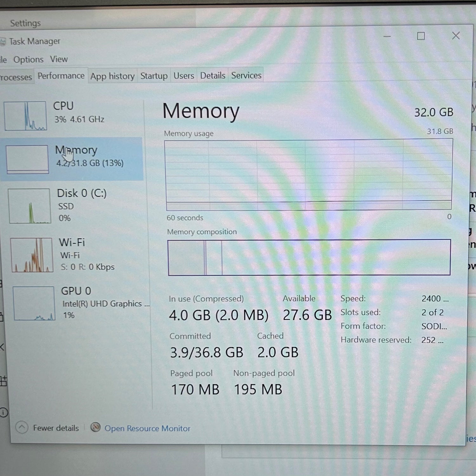This screenshot has width=476, height=476.
Task: Select the Disk 0 (C:) graph thumbnail
Action: [x=29, y=206]
